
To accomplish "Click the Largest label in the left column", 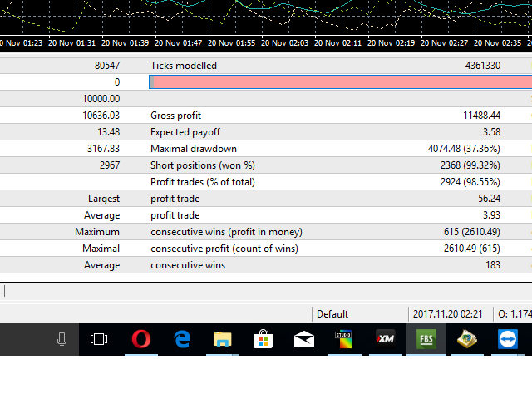I will click(104, 199).
